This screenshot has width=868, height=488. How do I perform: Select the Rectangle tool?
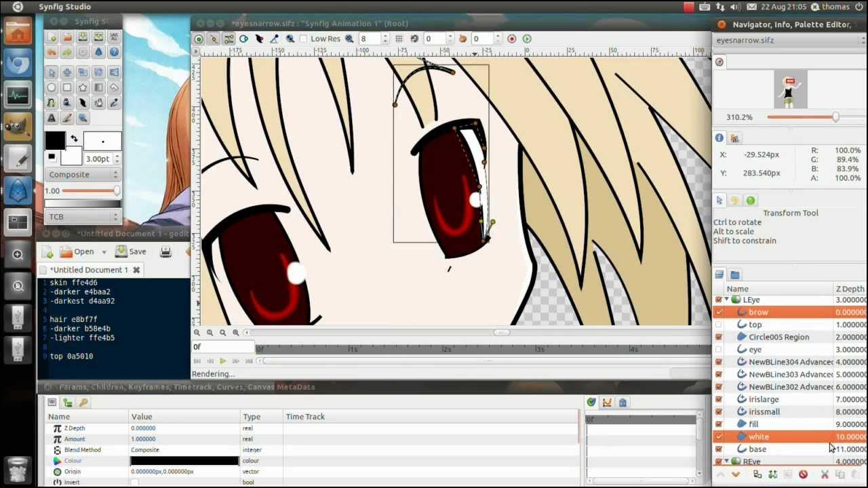(67, 87)
